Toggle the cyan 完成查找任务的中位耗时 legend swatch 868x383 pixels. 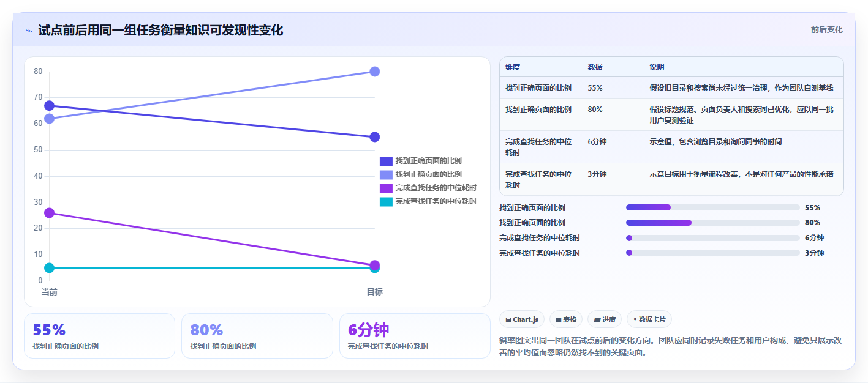[386, 201]
